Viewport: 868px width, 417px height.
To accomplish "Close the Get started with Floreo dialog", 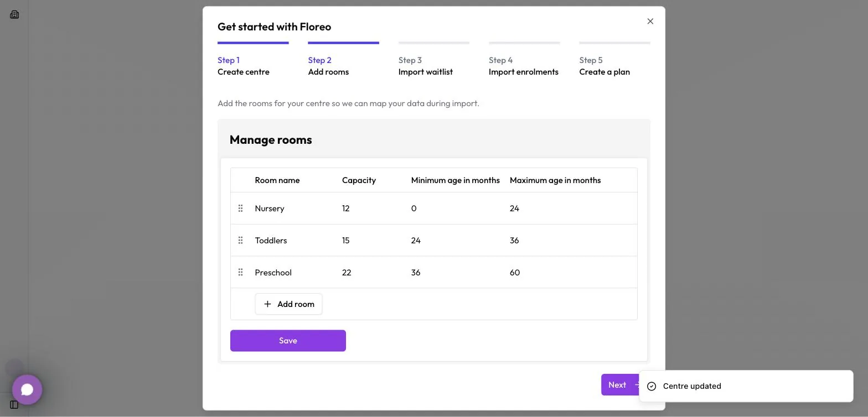I will (650, 22).
